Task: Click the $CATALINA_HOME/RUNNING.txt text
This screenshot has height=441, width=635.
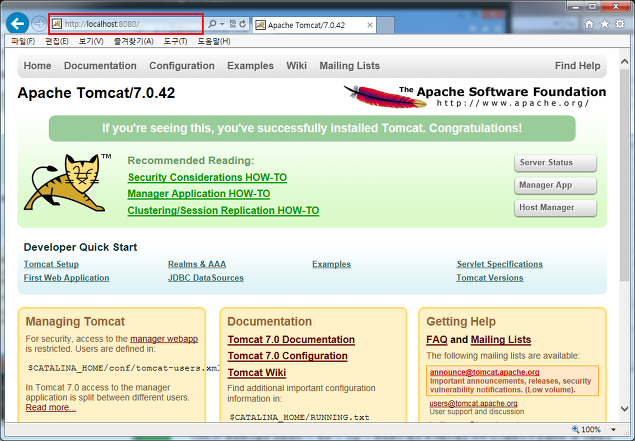Action: [300, 417]
